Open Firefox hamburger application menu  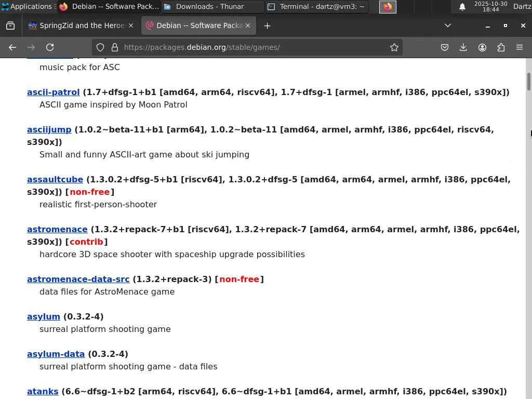point(520,47)
